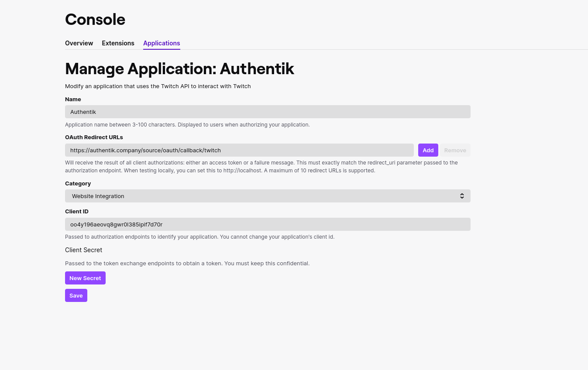Generate a New Secret
588x370 pixels.
pyautogui.click(x=85, y=278)
